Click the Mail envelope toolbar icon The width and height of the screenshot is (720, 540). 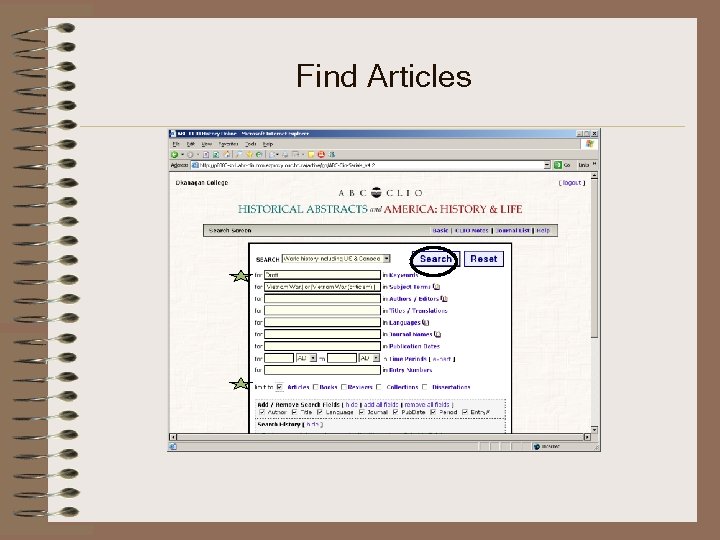pos(271,155)
